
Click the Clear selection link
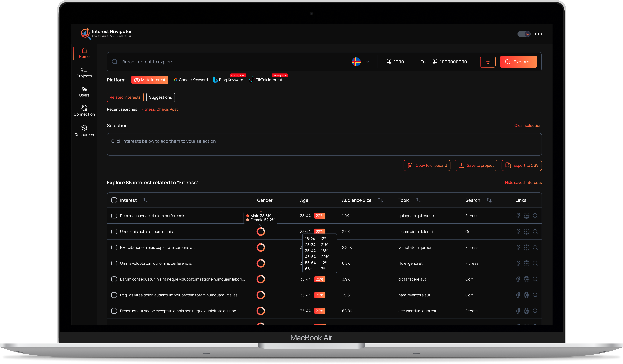click(528, 125)
